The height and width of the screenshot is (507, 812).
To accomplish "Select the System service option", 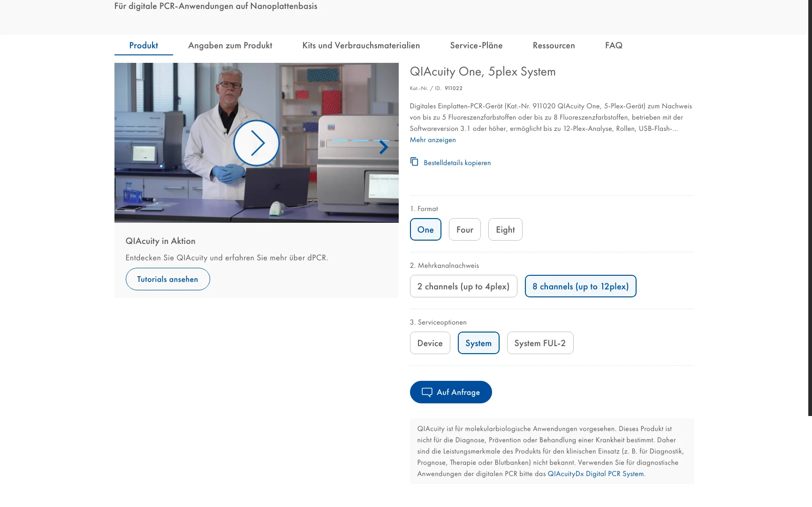I will (x=478, y=343).
